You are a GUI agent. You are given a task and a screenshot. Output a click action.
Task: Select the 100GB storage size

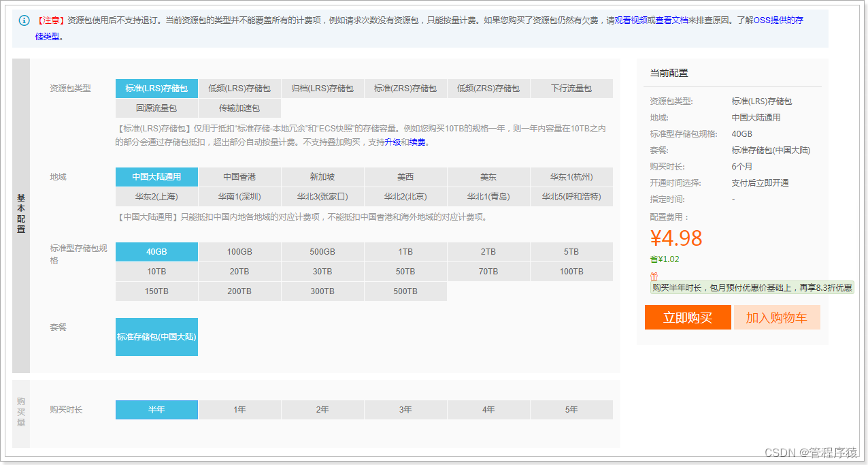239,251
